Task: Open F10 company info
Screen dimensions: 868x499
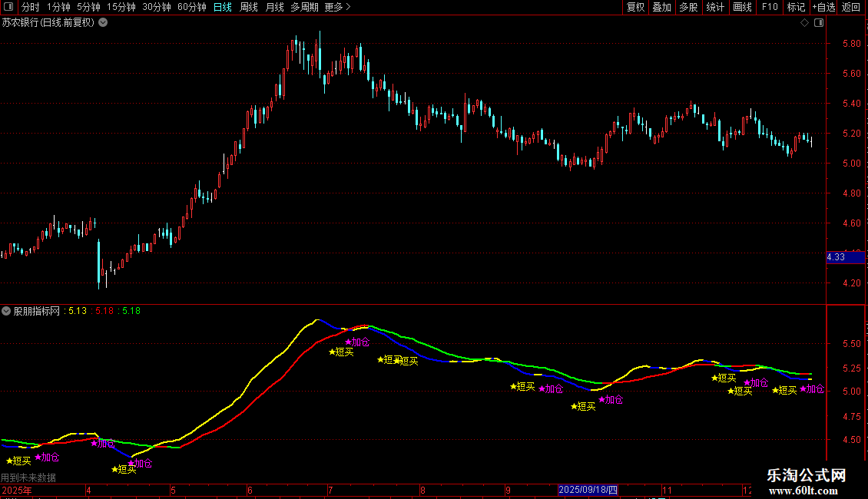Action: (x=770, y=7)
